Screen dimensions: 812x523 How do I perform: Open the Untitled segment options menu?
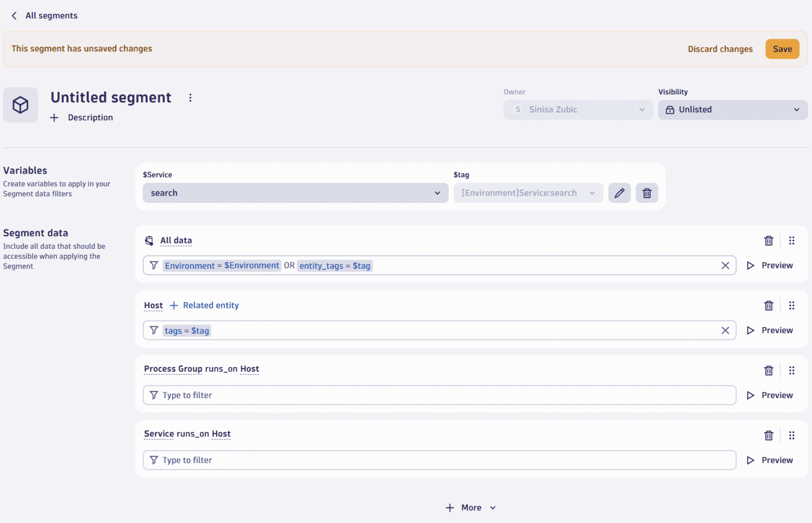pos(190,97)
